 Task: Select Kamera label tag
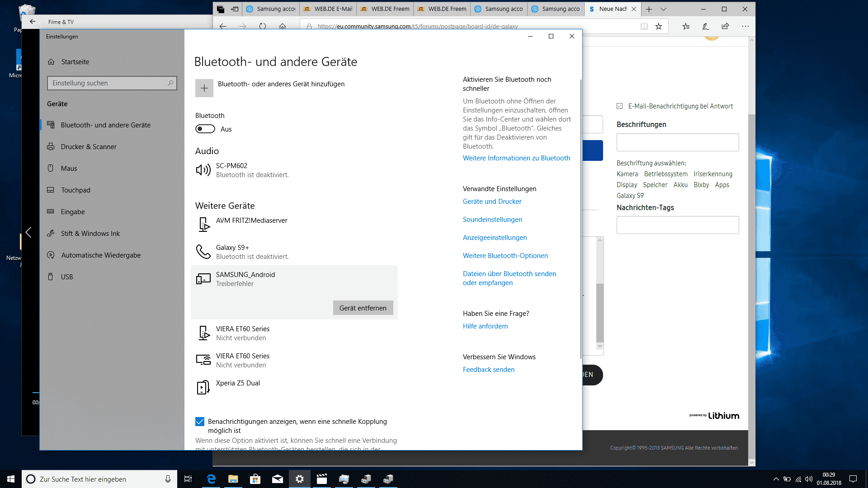(x=627, y=174)
